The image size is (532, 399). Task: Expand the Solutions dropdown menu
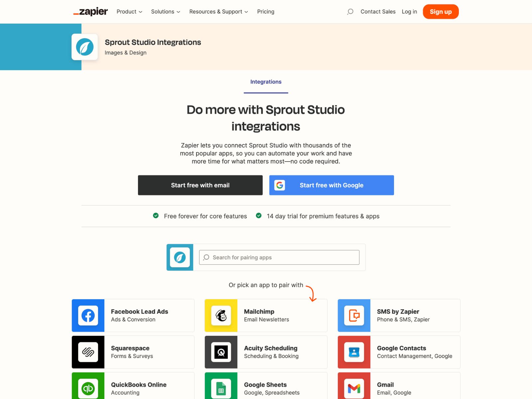coord(166,12)
